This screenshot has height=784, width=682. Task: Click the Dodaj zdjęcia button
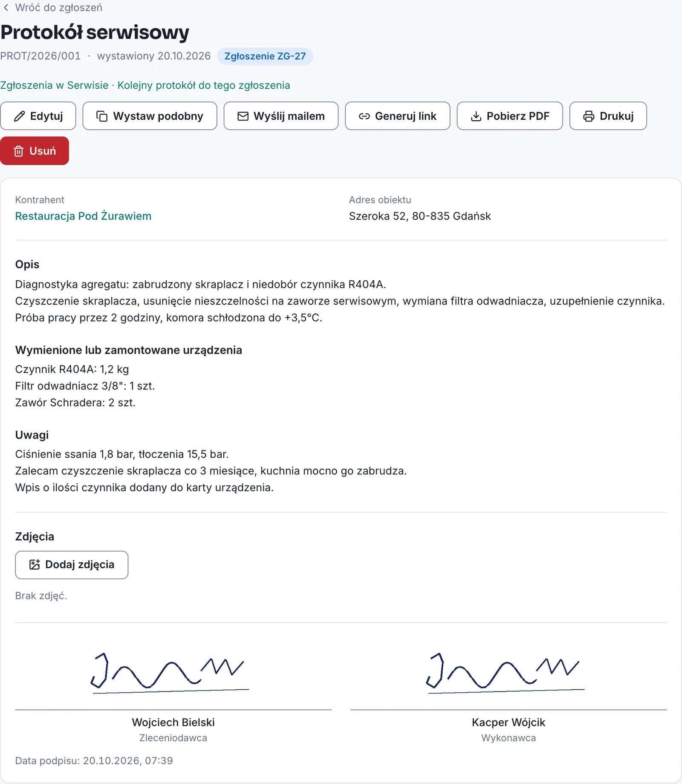click(72, 565)
